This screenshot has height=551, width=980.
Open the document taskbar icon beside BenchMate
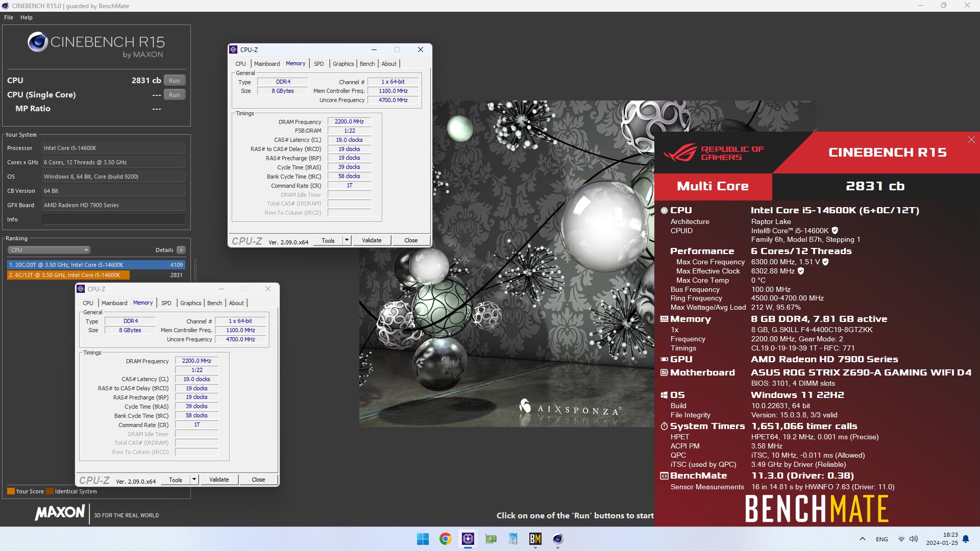(x=513, y=539)
